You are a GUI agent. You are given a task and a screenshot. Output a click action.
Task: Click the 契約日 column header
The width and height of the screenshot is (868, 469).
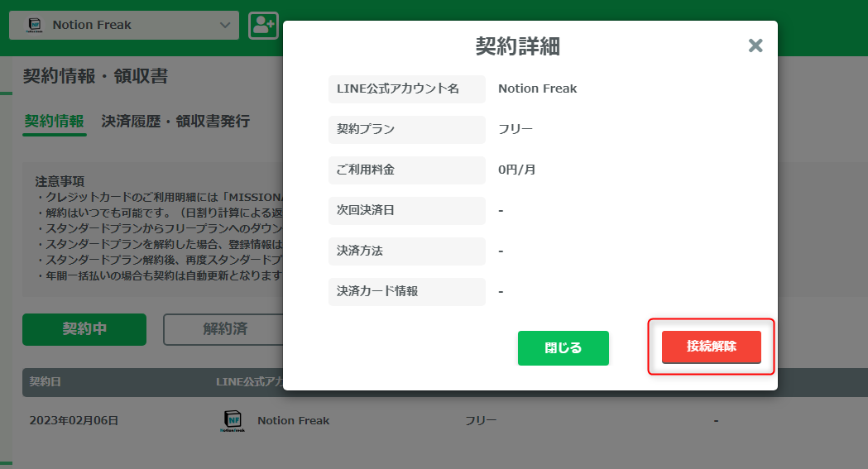tap(46, 381)
